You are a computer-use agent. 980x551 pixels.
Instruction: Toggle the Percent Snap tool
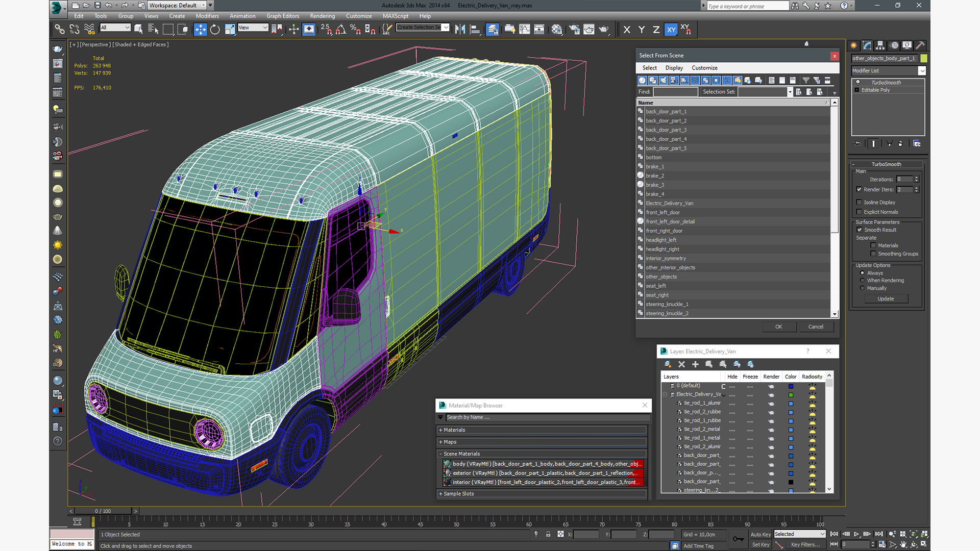355,30
